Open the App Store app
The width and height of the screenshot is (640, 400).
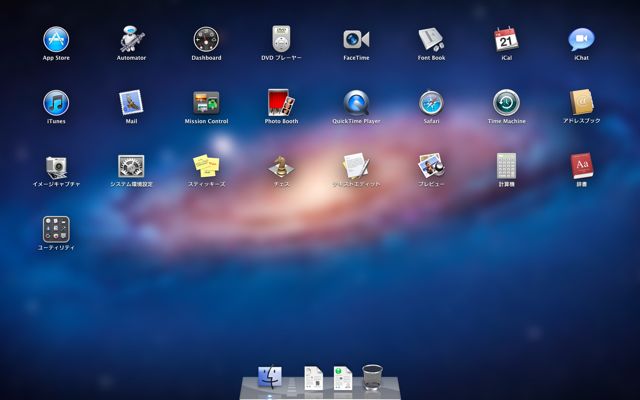tap(56, 39)
